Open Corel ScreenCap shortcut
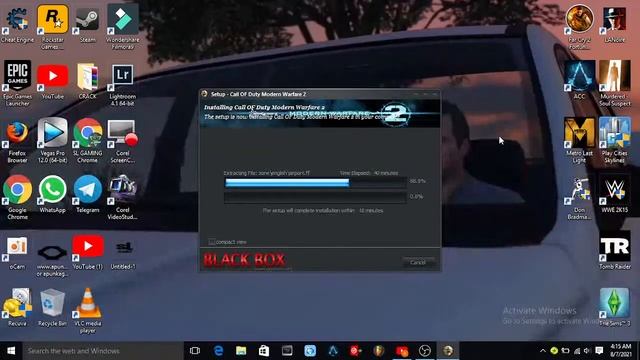640x360 pixels. tap(122, 141)
